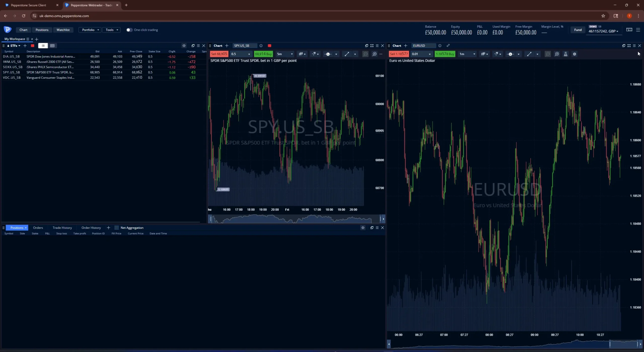Switch to the Trade History tab

(62, 228)
